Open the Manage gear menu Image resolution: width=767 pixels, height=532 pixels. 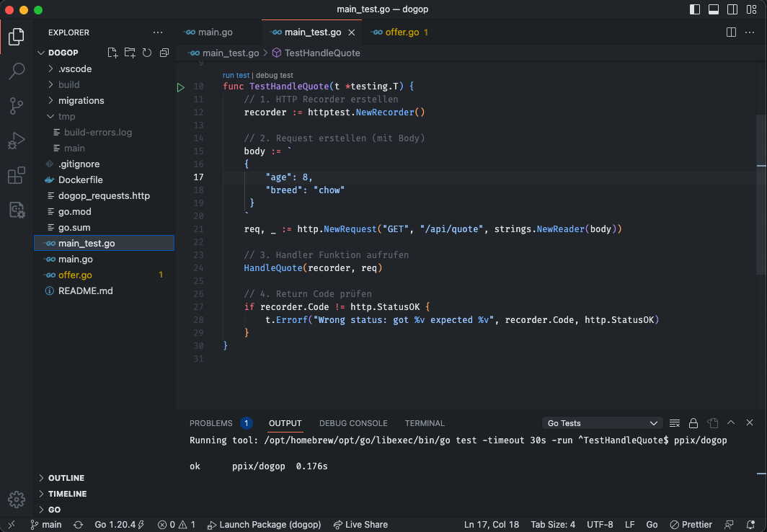(16, 500)
